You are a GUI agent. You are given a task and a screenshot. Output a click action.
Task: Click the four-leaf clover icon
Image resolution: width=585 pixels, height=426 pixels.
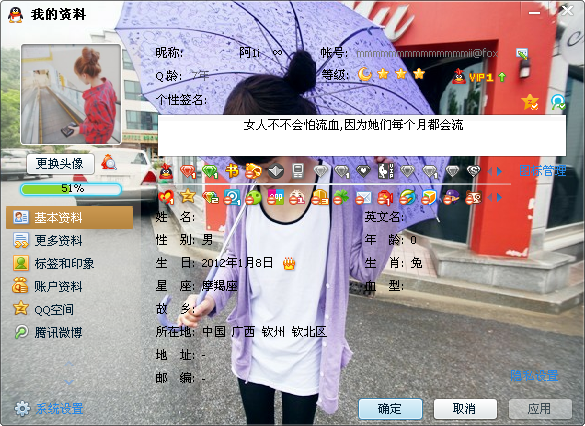click(341, 197)
